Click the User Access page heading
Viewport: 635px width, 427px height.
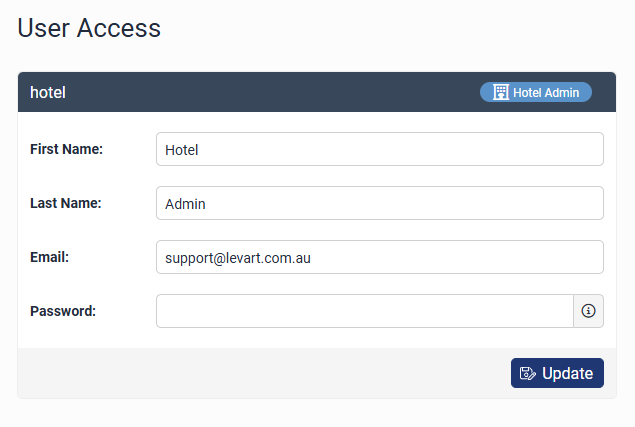pyautogui.click(x=89, y=28)
